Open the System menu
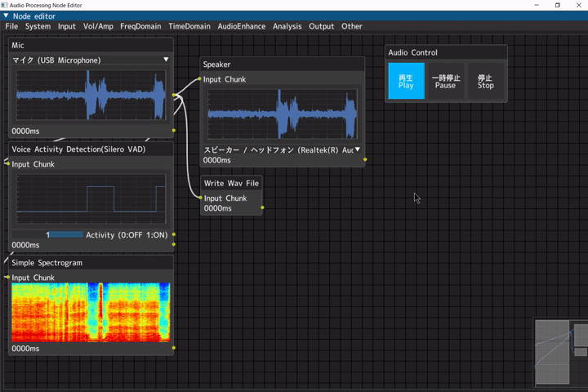588x392 pixels. [38, 26]
